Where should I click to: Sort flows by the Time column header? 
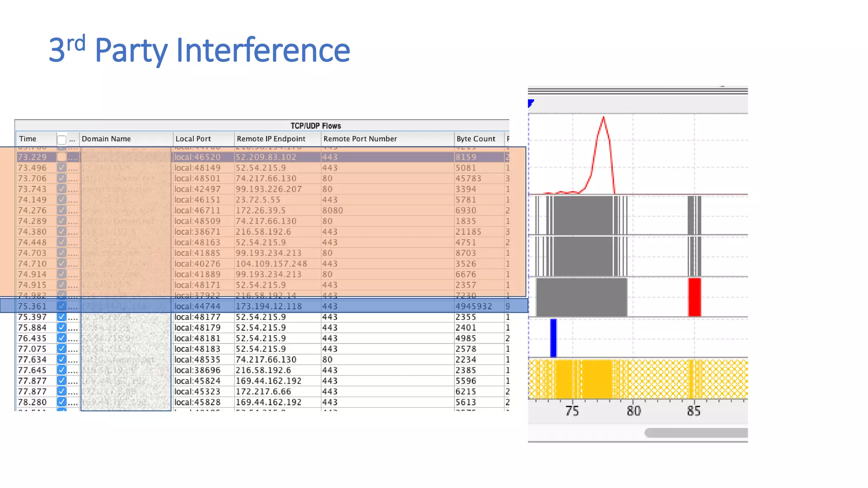tap(36, 139)
